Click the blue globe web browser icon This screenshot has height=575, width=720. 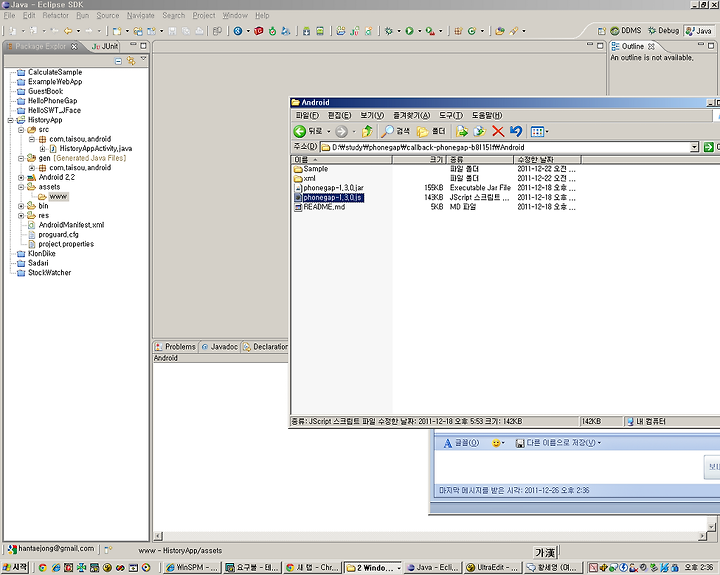pyautogui.click(x=238, y=31)
